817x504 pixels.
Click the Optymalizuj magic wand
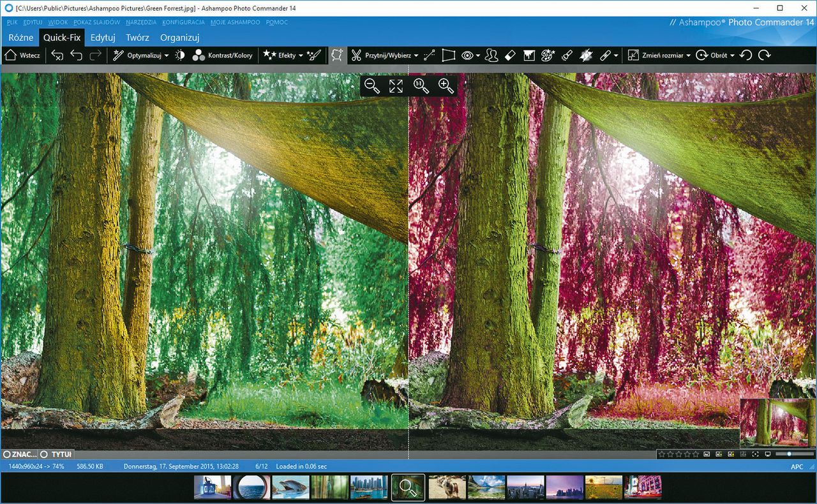tap(118, 56)
